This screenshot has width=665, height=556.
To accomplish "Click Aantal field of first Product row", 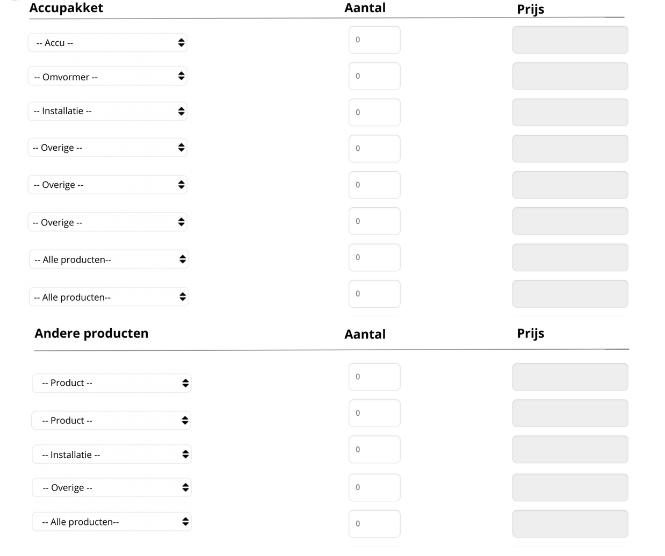I will [374, 377].
